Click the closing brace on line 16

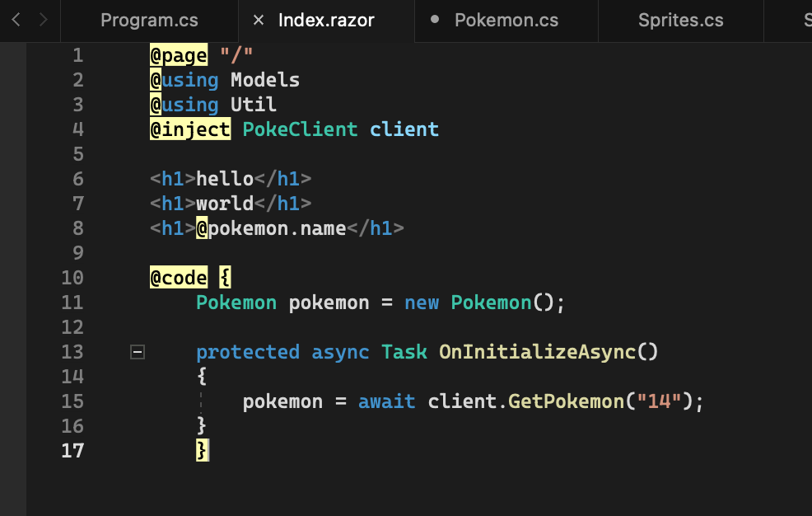202,426
